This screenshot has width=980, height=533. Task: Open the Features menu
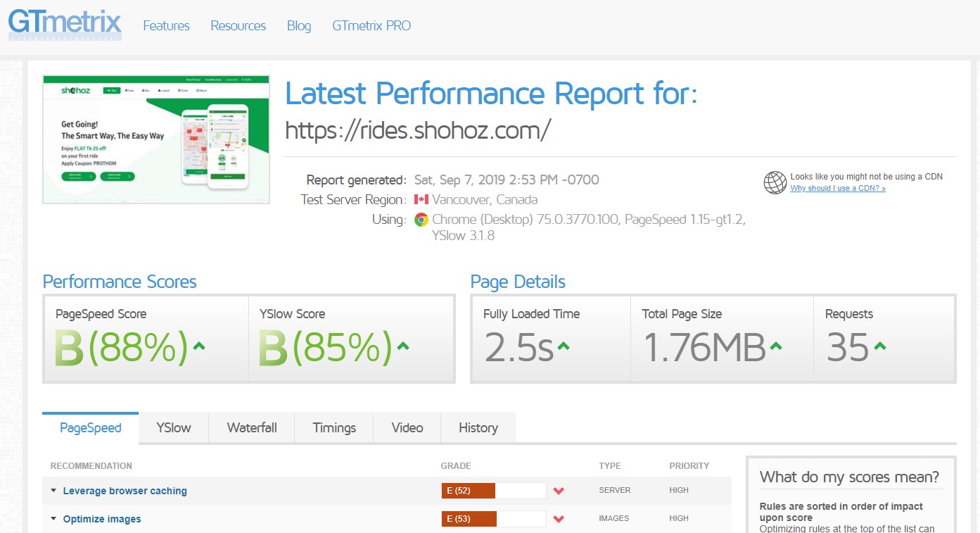166,26
